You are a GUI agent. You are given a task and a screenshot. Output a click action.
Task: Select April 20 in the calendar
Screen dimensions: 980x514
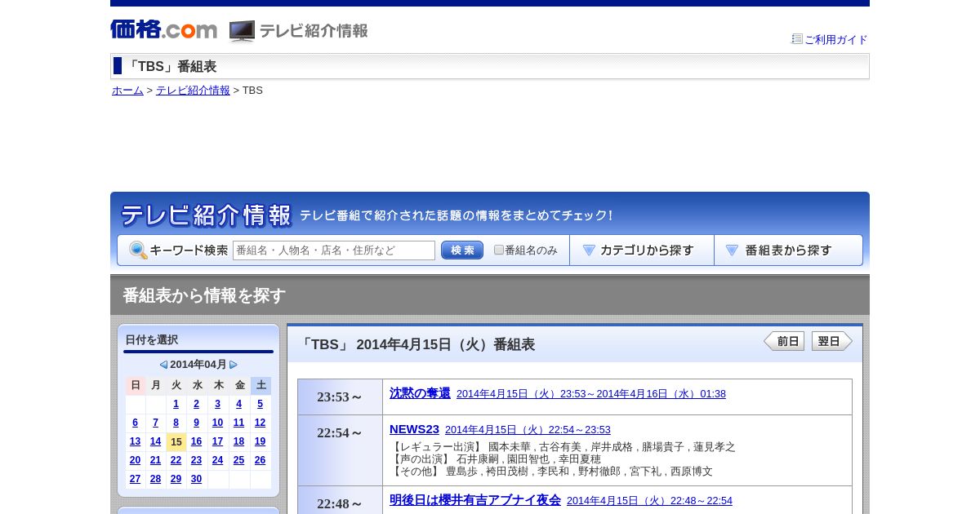pyautogui.click(x=135, y=460)
